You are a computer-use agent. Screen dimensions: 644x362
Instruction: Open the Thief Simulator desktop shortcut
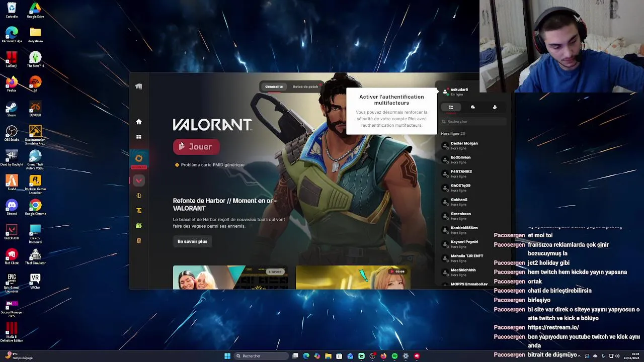click(x=35, y=256)
